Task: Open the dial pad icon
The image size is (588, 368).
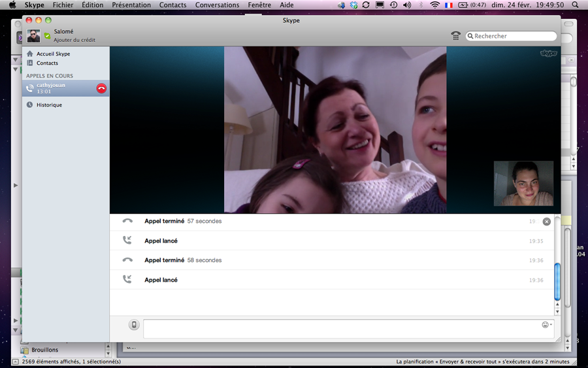Action: pos(455,36)
